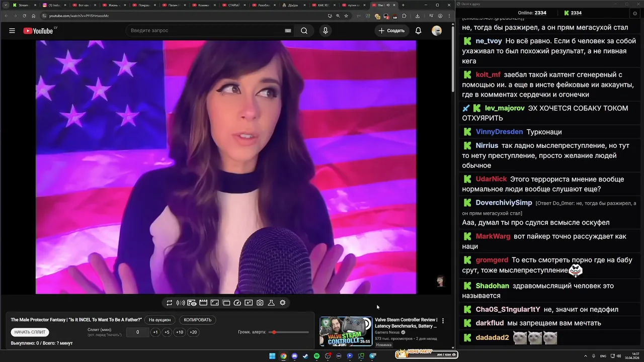This screenshot has height=362, width=644.
Task: Click the YouTube search magnifier button
Action: pyautogui.click(x=304, y=31)
